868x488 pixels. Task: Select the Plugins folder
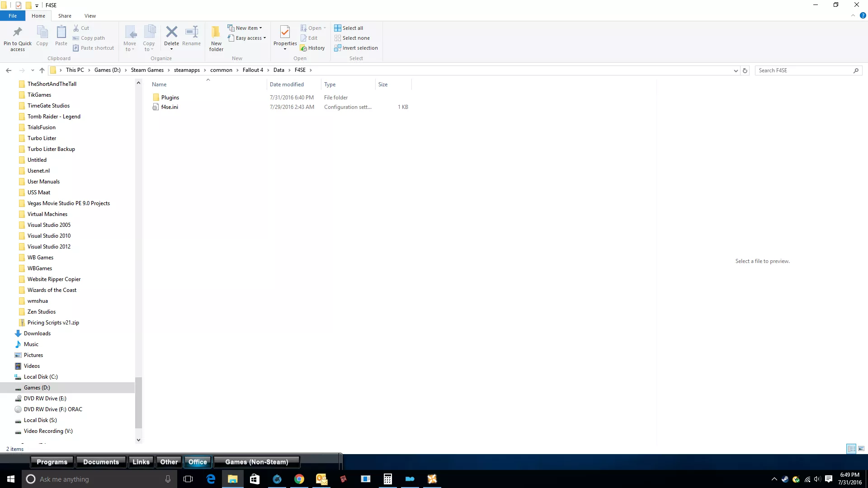170,98
